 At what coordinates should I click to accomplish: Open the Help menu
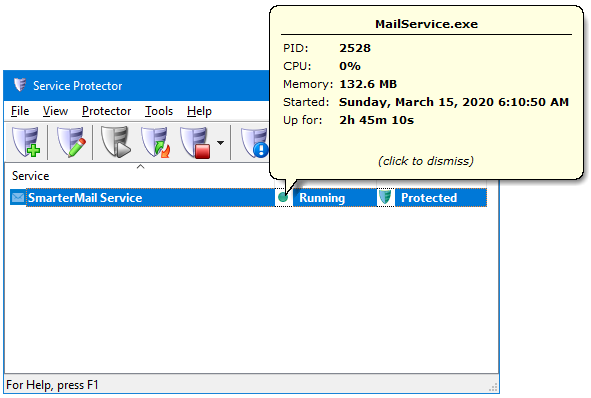click(x=199, y=111)
